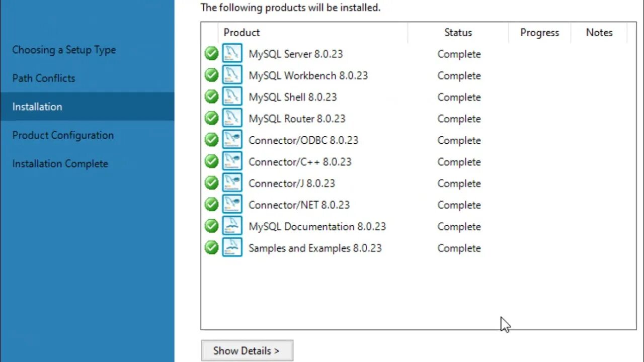Image resolution: width=644 pixels, height=362 pixels.
Task: Click green checkmark beside MySQL Workbench
Action: [x=211, y=75]
